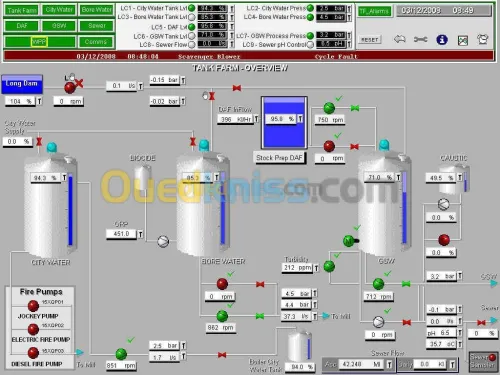Click the Bore Water tank blue level bar
500x375 pixels.
click(223, 208)
